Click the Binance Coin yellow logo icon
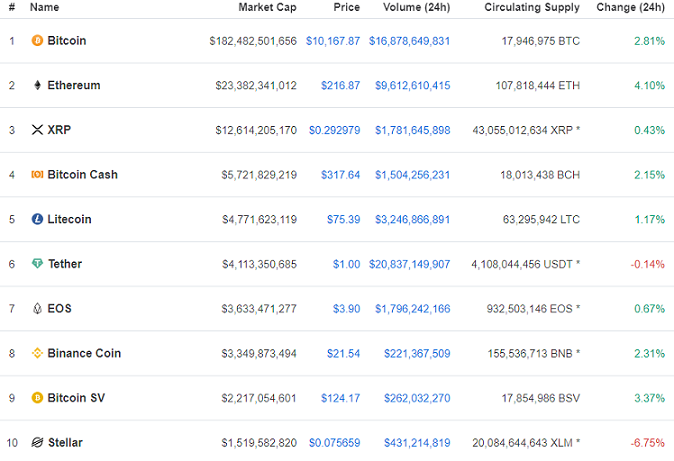Viewport: 674px width, 461px height. [x=37, y=353]
